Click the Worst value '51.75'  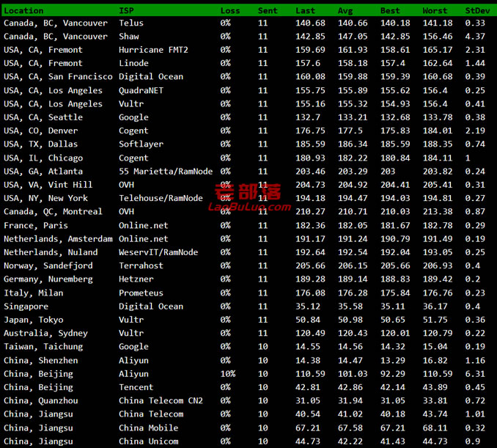pos(435,320)
